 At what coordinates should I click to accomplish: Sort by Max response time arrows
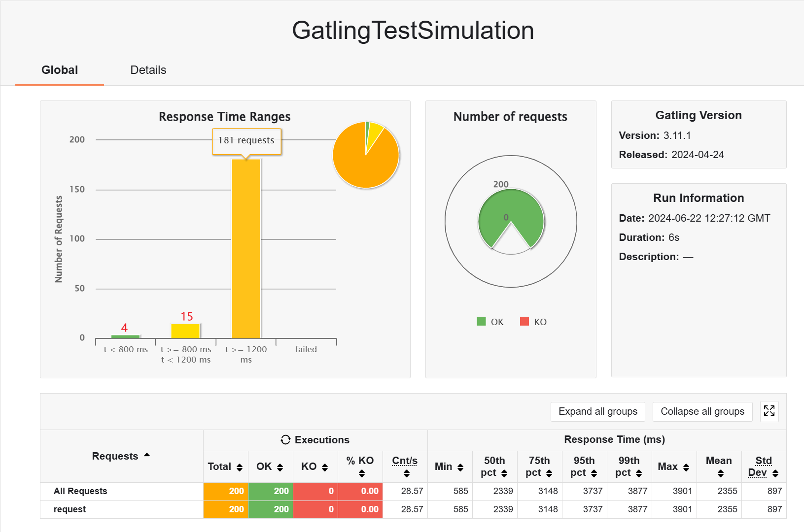pyautogui.click(x=686, y=467)
